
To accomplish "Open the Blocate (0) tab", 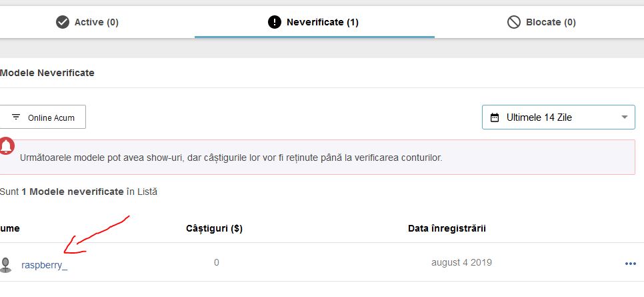I will coord(551,22).
